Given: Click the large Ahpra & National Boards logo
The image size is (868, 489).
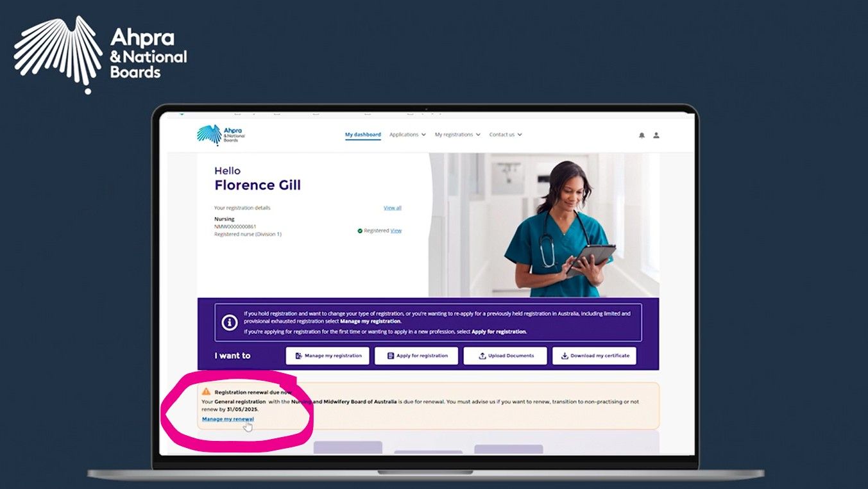Looking at the screenshot, I should click(100, 54).
